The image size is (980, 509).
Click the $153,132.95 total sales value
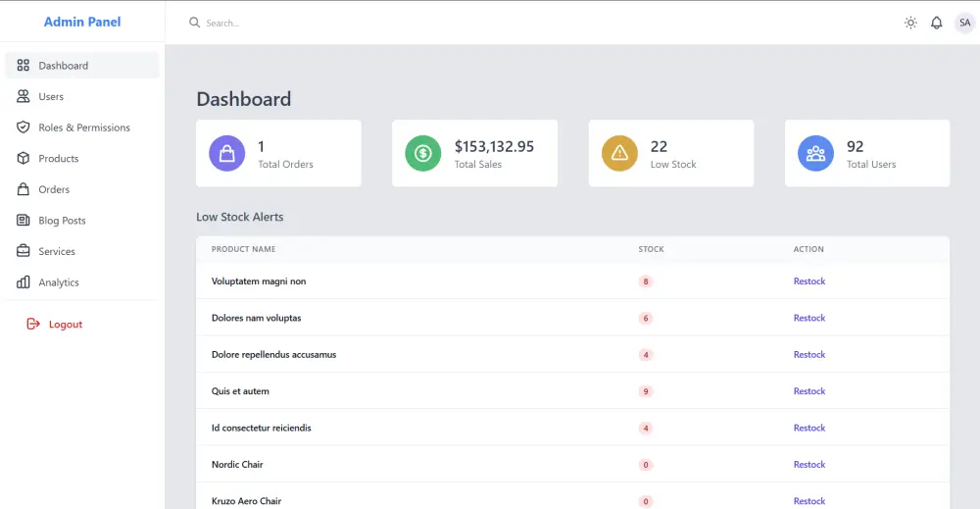click(x=494, y=146)
